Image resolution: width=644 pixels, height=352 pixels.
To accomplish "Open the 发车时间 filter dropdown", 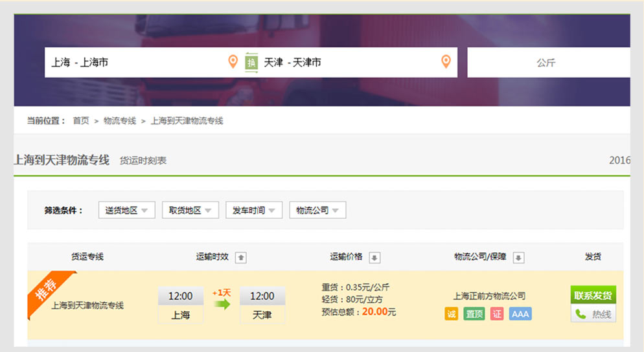I will coord(254,210).
